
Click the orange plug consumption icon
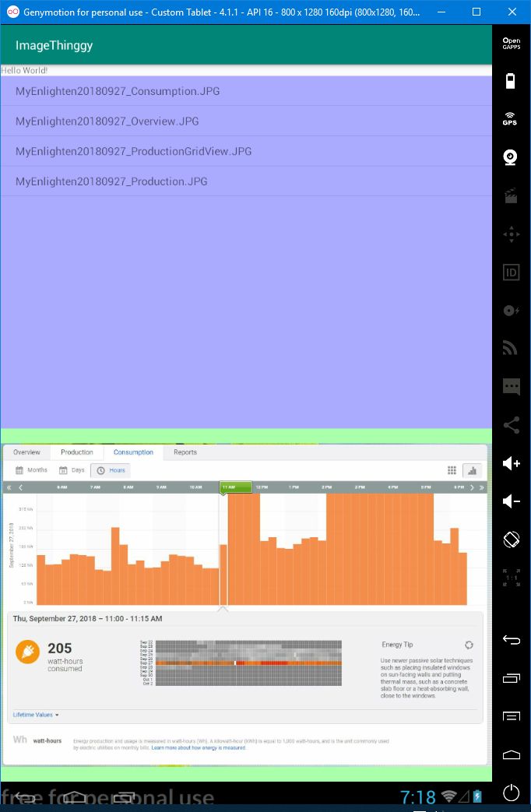(x=27, y=652)
